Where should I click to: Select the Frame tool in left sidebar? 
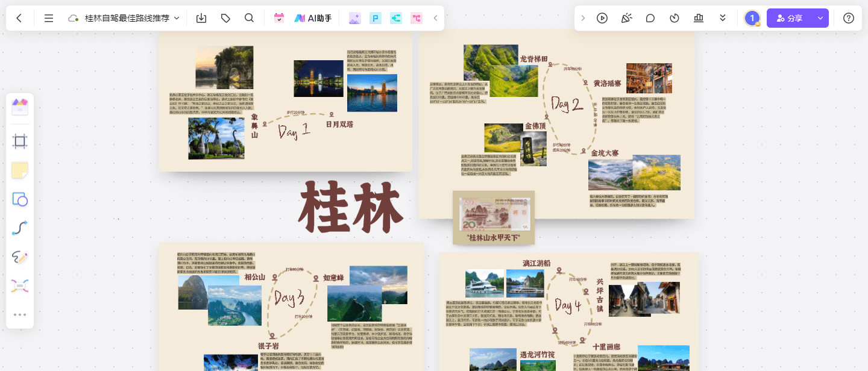pyautogui.click(x=20, y=142)
